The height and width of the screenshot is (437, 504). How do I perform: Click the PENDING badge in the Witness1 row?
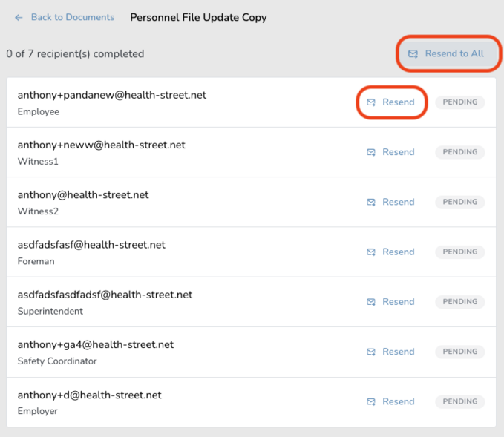(x=460, y=152)
